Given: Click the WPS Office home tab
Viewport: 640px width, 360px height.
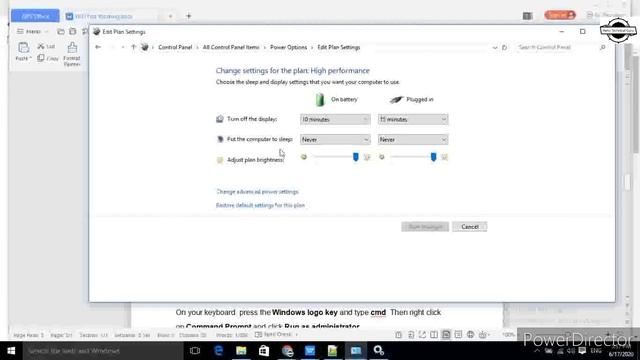Looking at the screenshot, I should 35,16.
